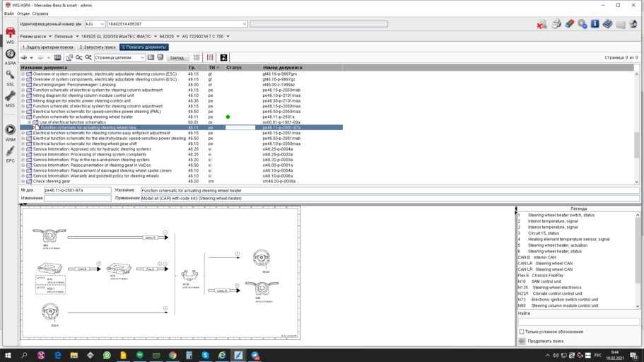Click the 'Найти' search input field
This screenshot has width=644, height=362.
pos(579,322)
